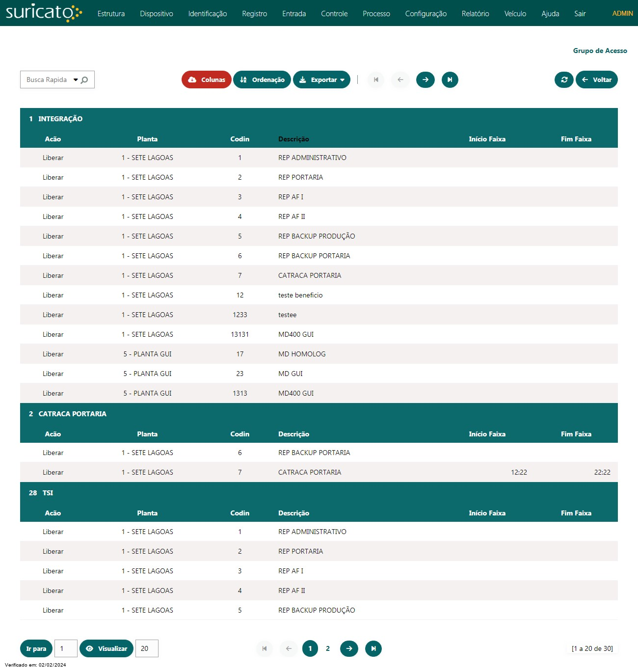Go to first page in bottom pagination
The image size is (638, 672).
click(x=265, y=648)
